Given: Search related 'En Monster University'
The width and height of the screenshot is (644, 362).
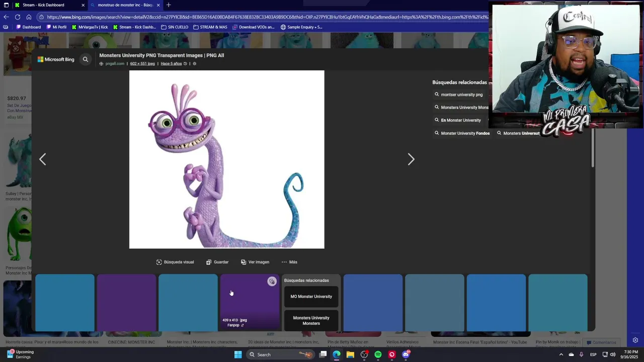Looking at the screenshot, I should tap(458, 120).
